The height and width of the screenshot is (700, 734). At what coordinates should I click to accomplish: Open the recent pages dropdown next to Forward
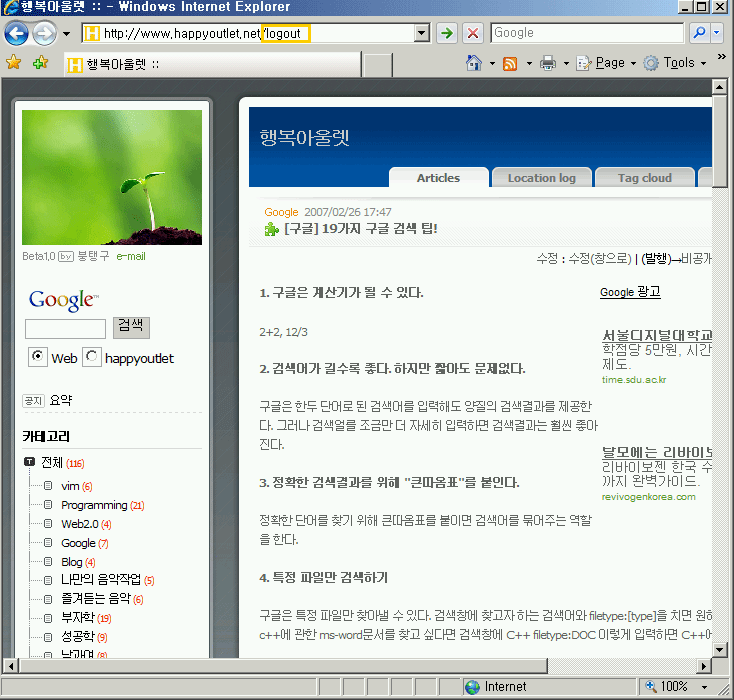[x=66, y=34]
